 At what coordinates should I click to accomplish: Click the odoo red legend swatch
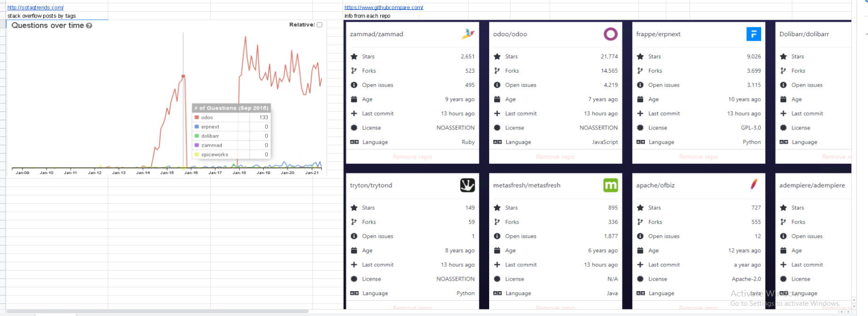197,117
